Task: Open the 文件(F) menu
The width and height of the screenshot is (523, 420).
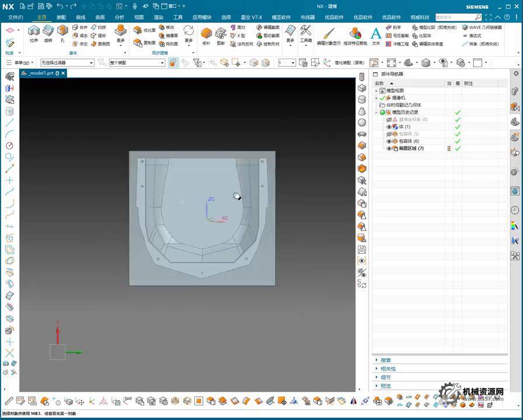Action: pos(16,17)
